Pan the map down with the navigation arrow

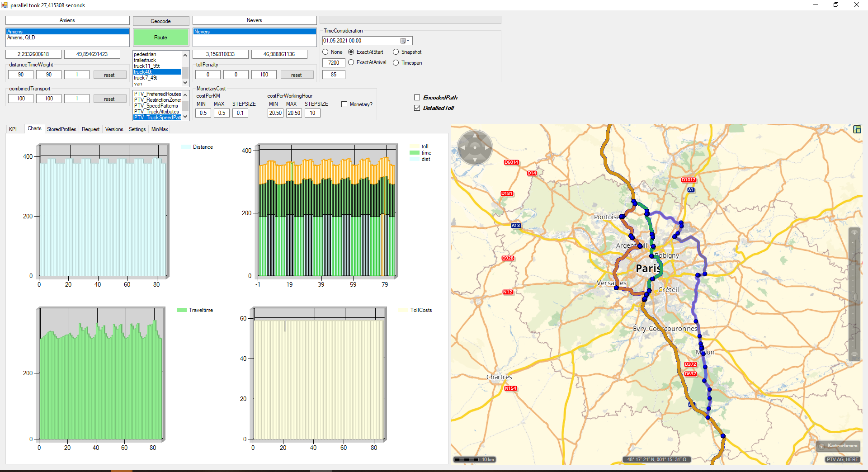click(x=475, y=160)
